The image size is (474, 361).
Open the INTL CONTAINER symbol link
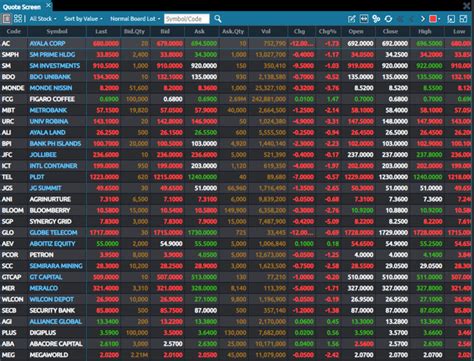(x=53, y=166)
